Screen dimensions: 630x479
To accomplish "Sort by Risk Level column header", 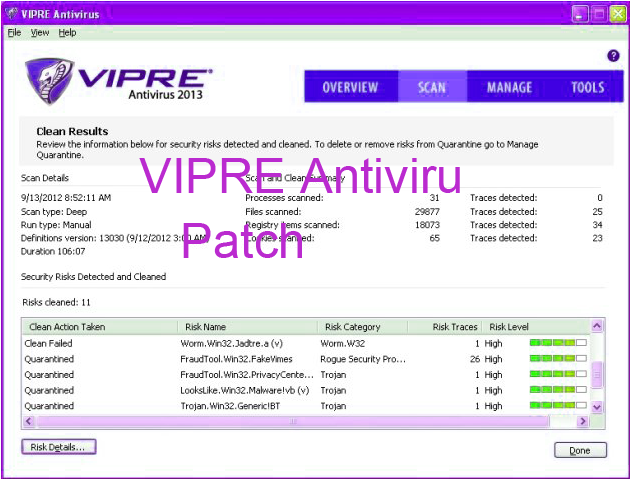I will 536,327.
